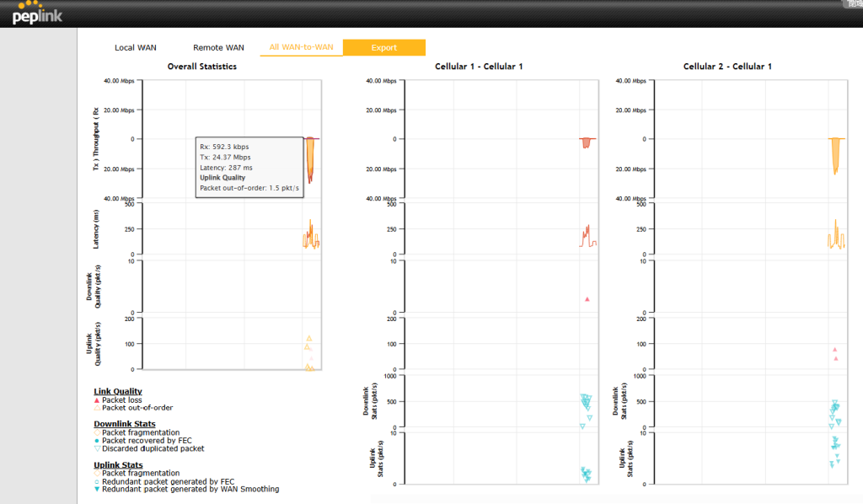This screenshot has width=863, height=504.
Task: Open the Remote WAN tab
Action: 218,48
